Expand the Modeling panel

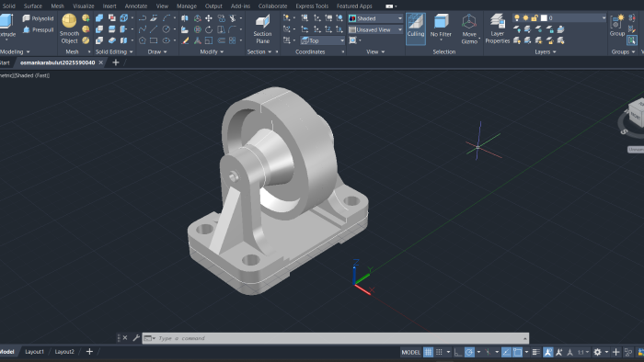(15, 51)
